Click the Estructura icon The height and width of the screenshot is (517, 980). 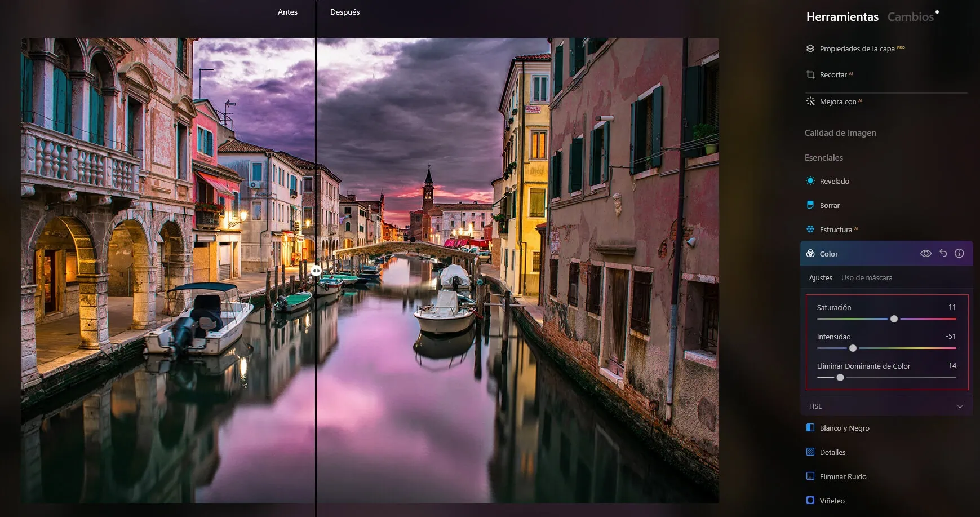pos(810,229)
